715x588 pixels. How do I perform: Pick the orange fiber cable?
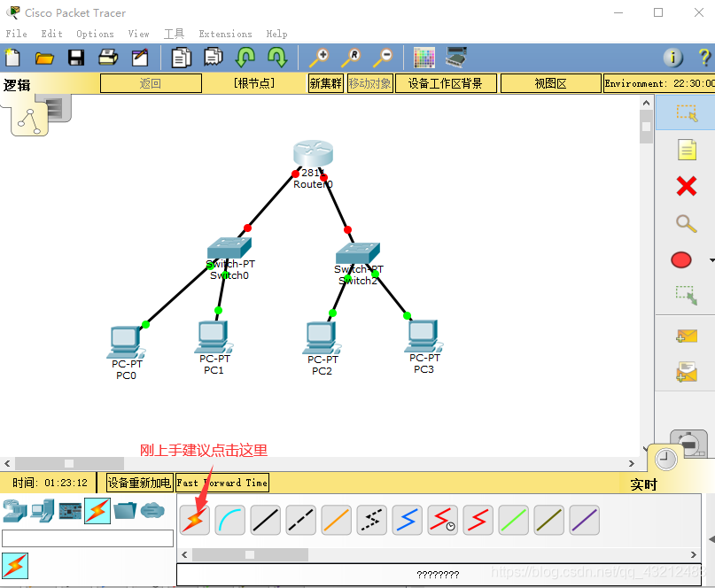point(336,520)
